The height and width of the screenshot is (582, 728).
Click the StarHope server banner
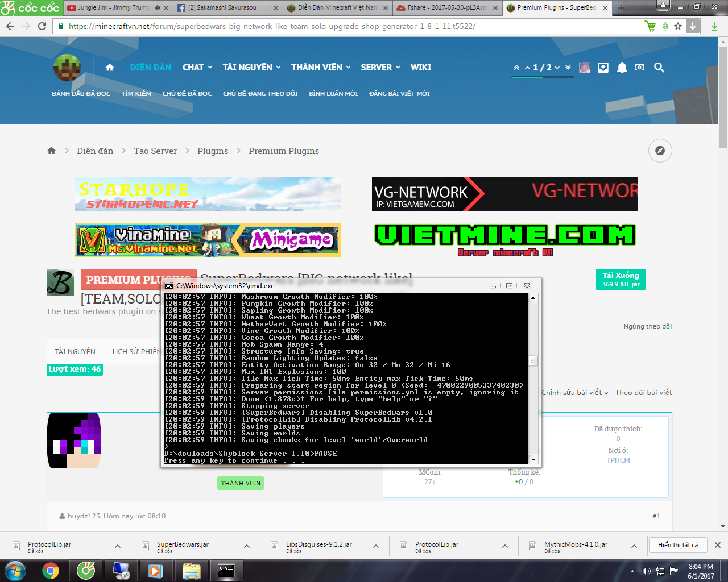pyautogui.click(x=208, y=194)
